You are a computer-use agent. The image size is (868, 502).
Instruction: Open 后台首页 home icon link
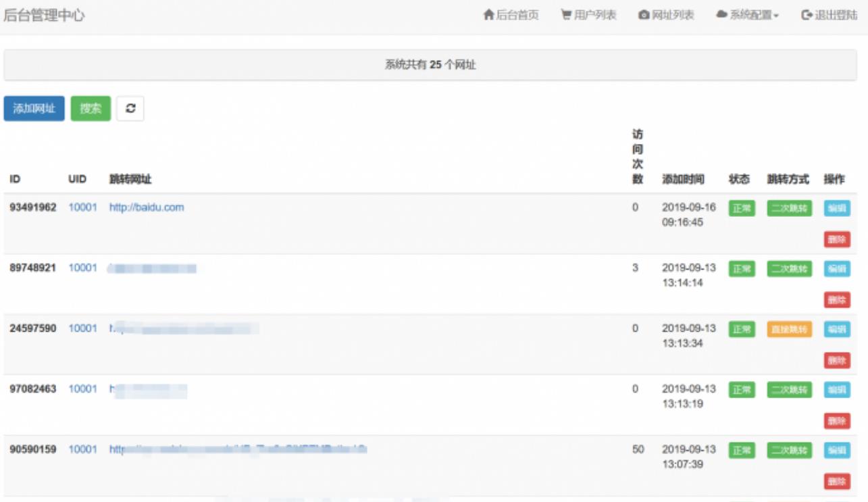pos(511,15)
